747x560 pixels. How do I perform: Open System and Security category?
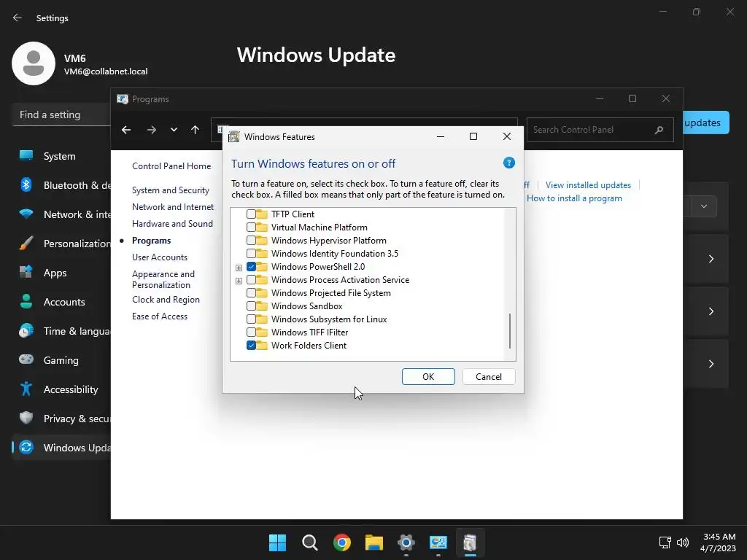tap(171, 190)
